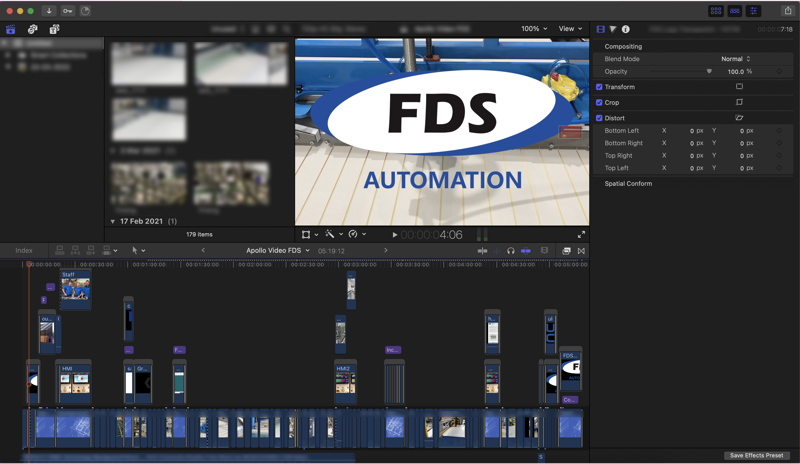Open the timeline Index button

pos(23,250)
